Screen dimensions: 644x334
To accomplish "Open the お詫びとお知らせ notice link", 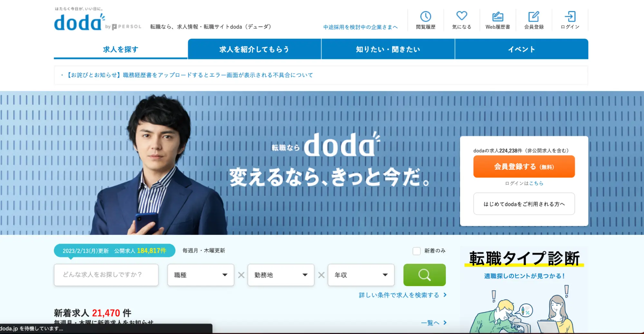I will 189,75.
